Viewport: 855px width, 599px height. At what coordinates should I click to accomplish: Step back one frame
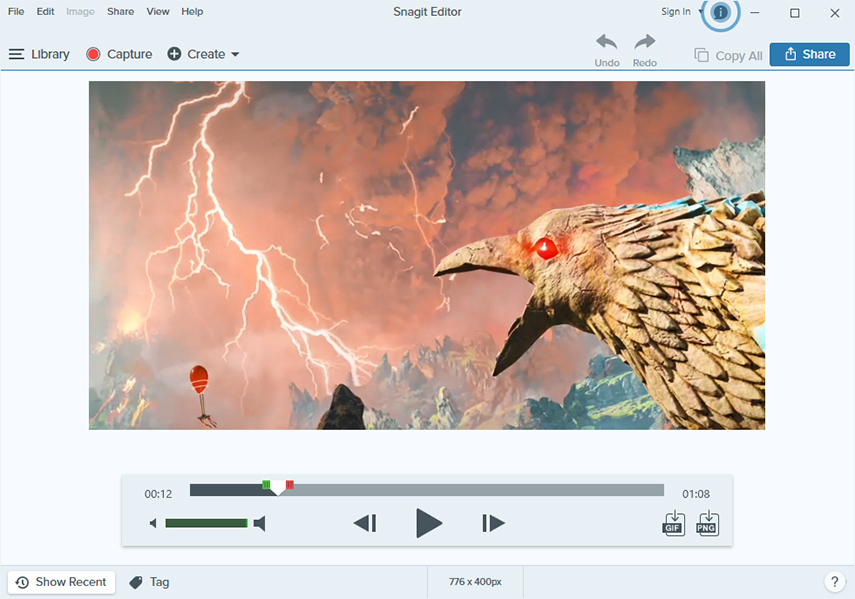365,523
